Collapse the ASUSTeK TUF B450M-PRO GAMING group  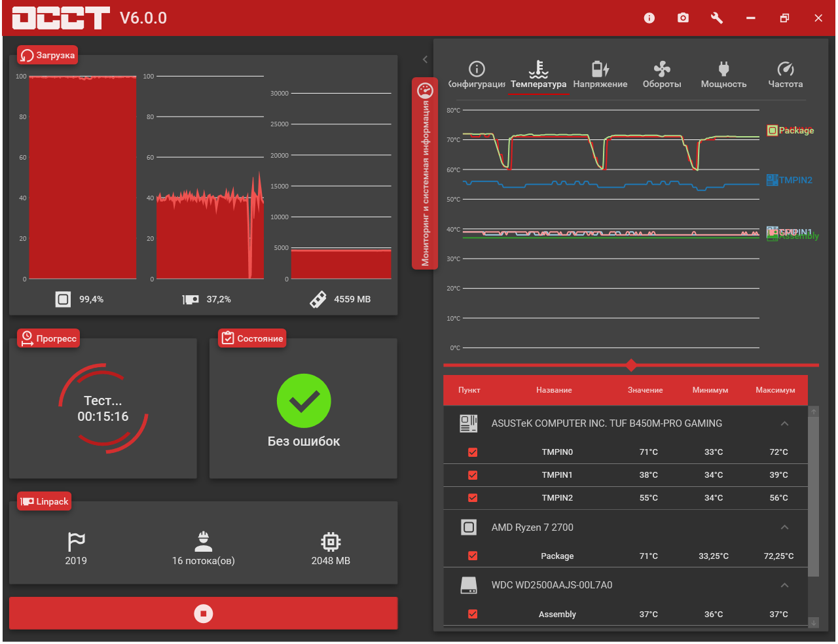784,424
